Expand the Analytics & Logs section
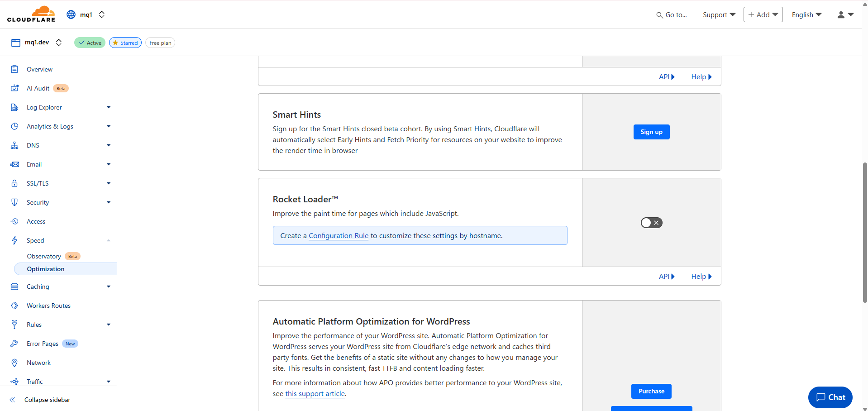 coord(109,126)
